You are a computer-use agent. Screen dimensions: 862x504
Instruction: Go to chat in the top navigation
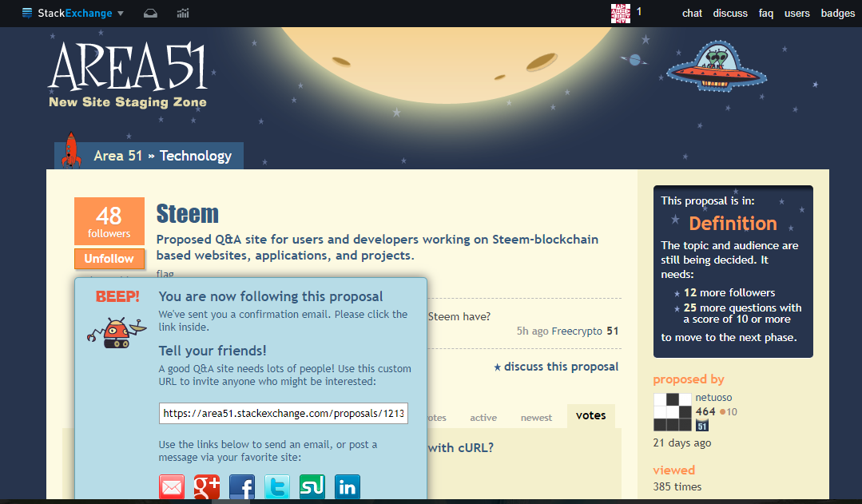click(692, 14)
